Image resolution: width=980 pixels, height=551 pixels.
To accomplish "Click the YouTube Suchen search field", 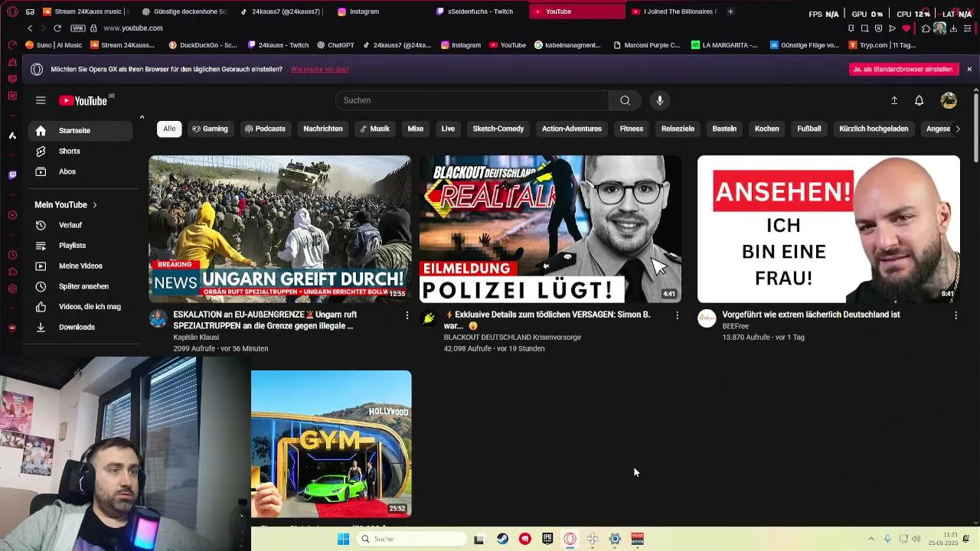I will click(x=472, y=100).
